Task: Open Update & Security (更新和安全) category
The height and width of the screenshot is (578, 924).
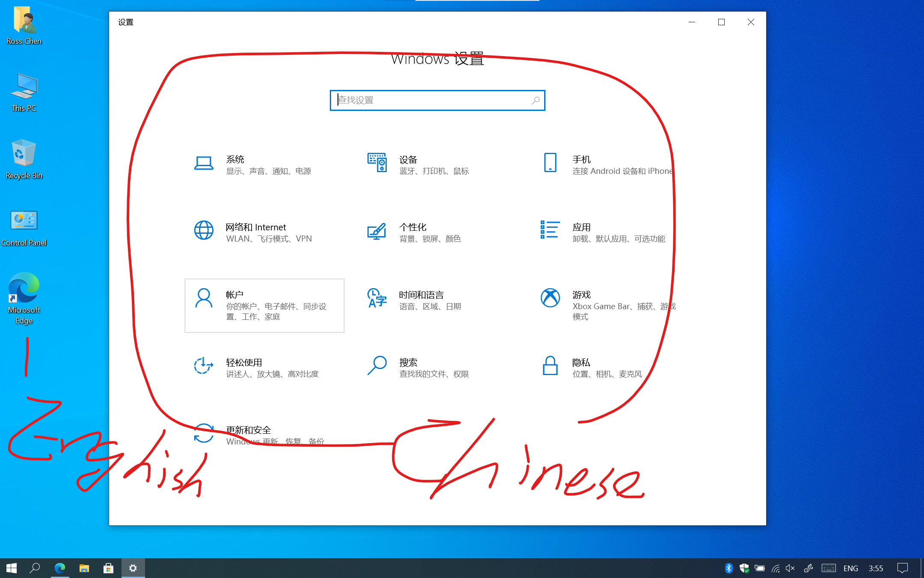Action: click(x=248, y=430)
